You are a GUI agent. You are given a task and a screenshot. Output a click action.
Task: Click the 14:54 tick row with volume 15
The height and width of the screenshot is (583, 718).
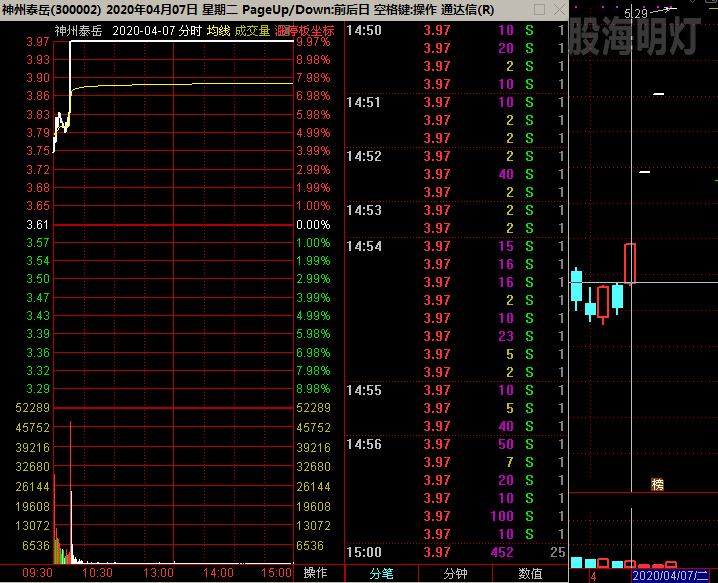[456, 246]
